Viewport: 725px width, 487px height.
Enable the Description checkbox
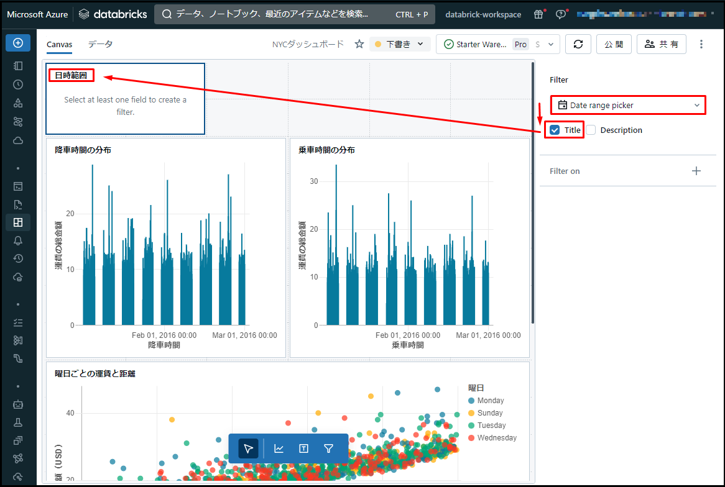click(592, 130)
